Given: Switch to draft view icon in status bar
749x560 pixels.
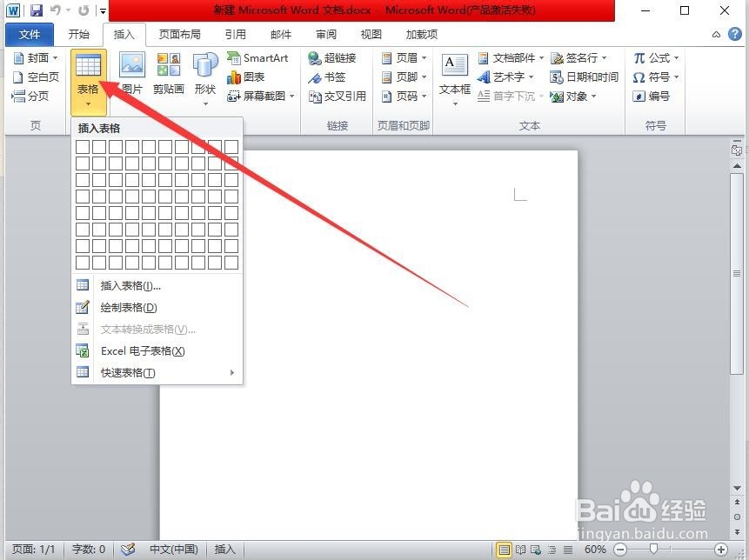Looking at the screenshot, I should tap(567, 550).
